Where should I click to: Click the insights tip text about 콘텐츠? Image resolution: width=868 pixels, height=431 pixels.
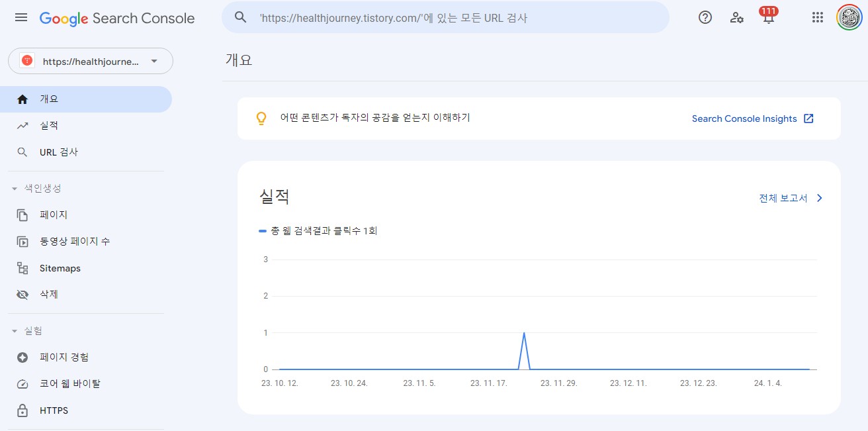(x=375, y=119)
